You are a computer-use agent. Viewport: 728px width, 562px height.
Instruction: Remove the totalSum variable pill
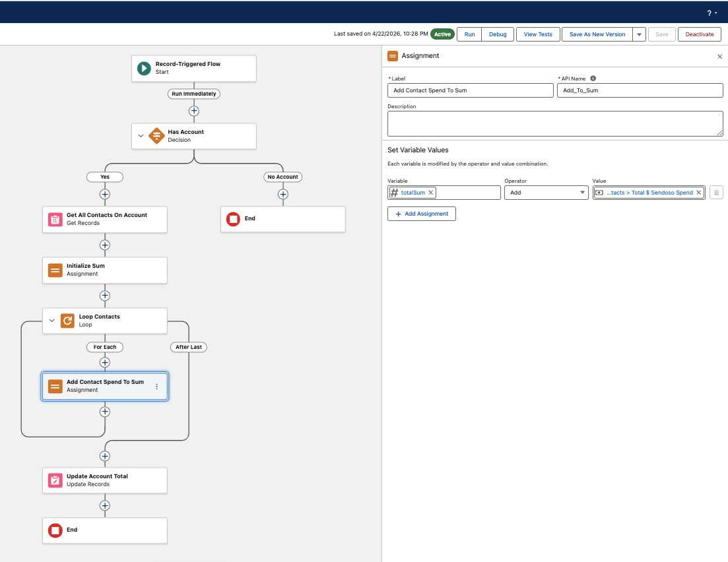[431, 193]
